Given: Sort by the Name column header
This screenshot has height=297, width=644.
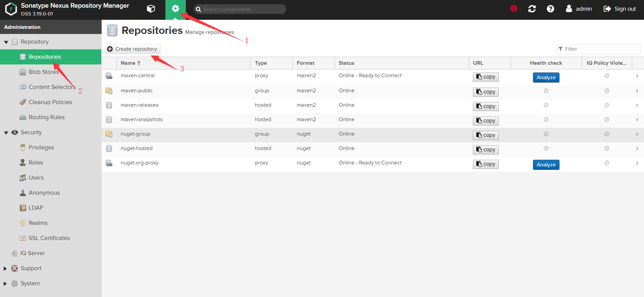Looking at the screenshot, I should click(183, 63).
